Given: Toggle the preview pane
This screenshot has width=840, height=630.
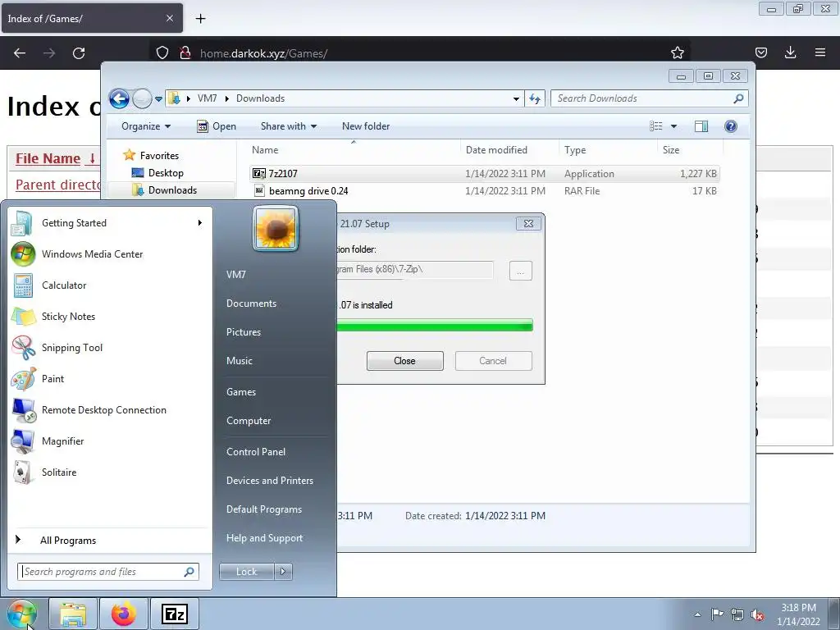Looking at the screenshot, I should [x=701, y=126].
